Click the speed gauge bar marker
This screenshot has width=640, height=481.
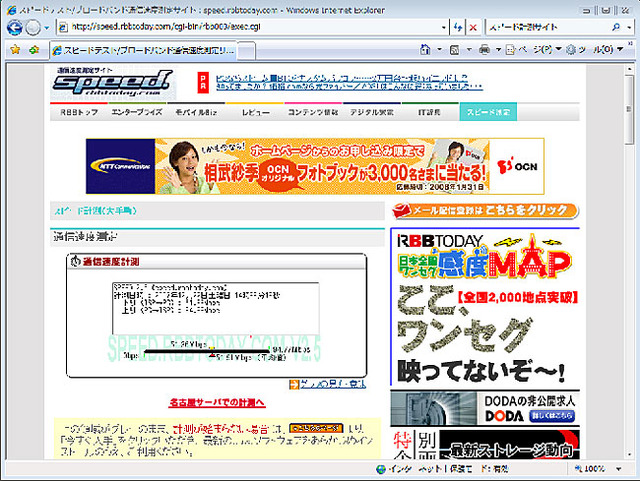(212, 352)
